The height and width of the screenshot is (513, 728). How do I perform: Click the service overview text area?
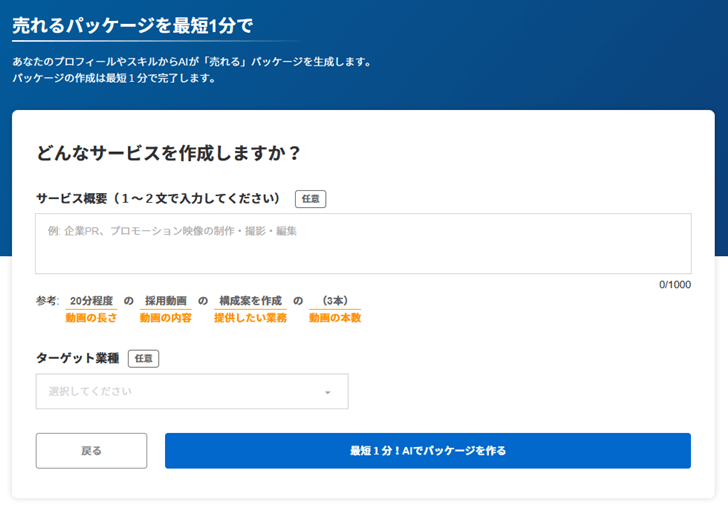[x=363, y=244]
